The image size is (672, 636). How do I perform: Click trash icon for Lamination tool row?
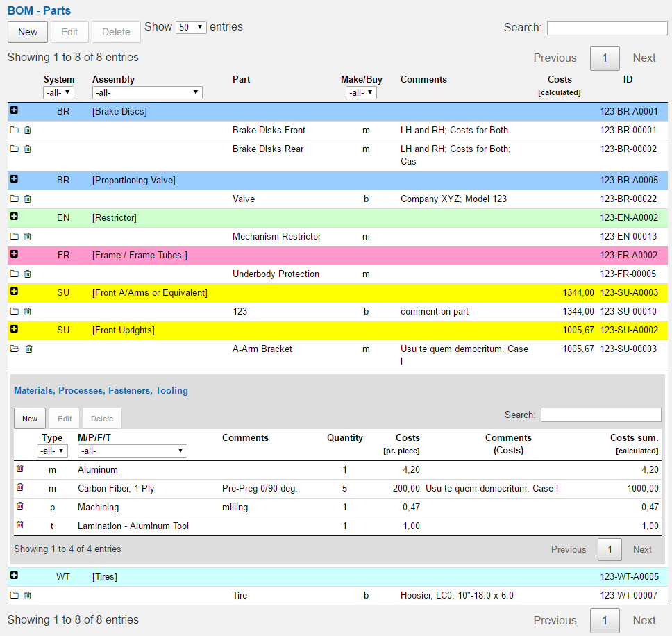[x=20, y=526]
